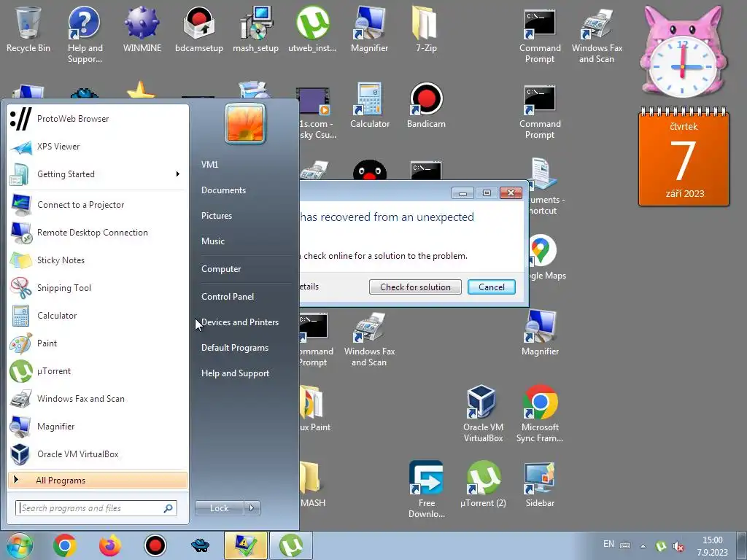The height and width of the screenshot is (560, 747).
Task: Click the taskbar clock showing 15:00
Action: [x=713, y=546]
